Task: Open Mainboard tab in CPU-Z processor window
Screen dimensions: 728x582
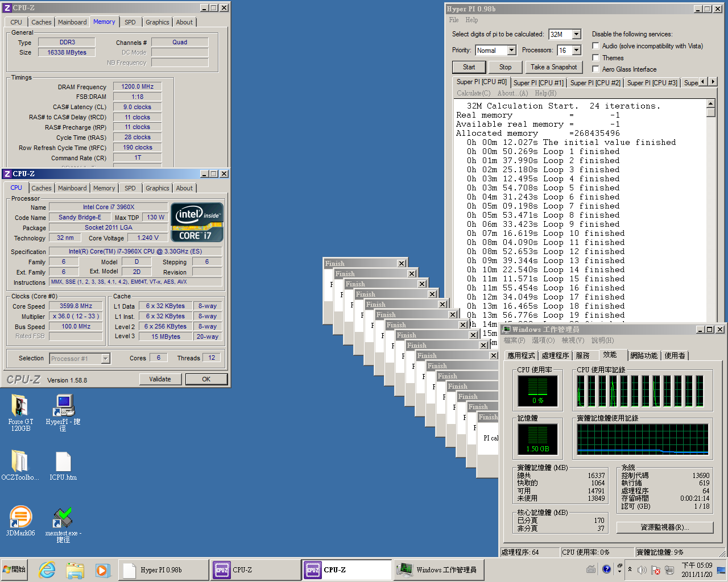Action: point(72,188)
